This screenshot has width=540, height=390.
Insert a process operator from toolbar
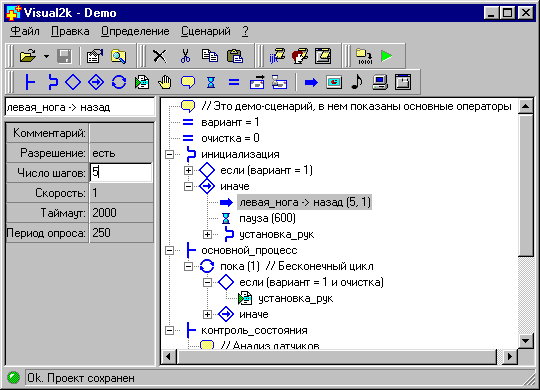pos(30,82)
